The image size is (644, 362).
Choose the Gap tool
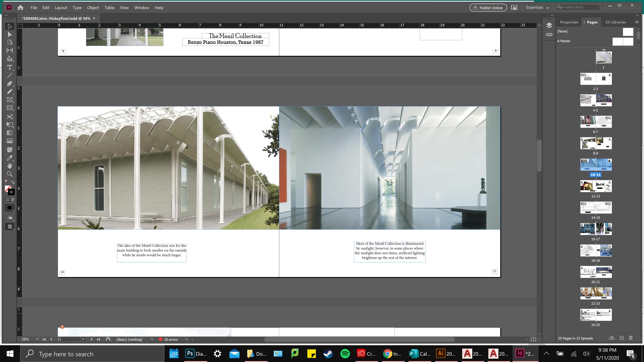click(10, 50)
